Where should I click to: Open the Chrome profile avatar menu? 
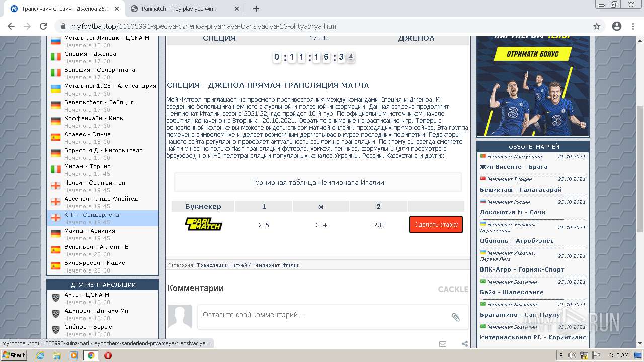tap(617, 26)
